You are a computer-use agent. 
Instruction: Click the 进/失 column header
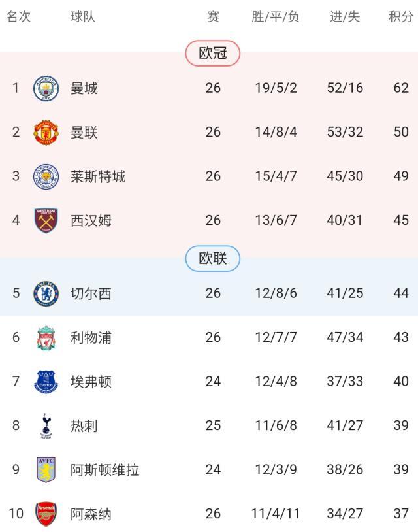345,17
